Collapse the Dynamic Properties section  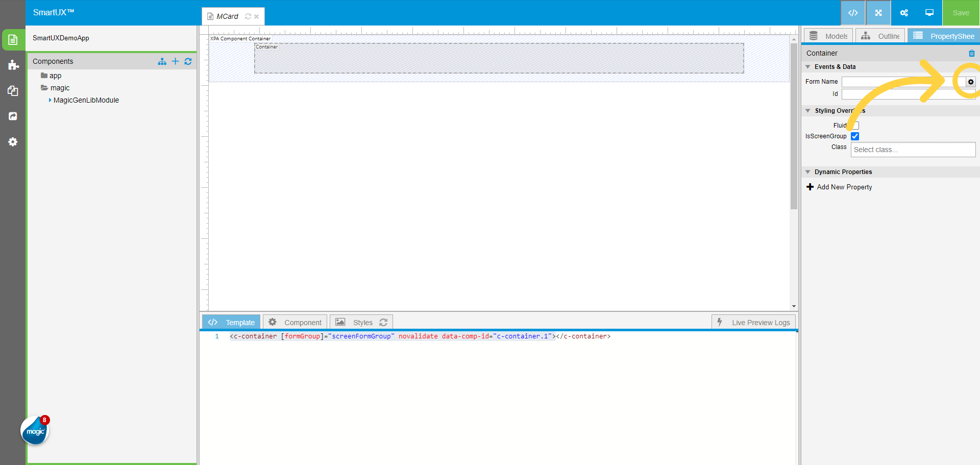point(808,172)
